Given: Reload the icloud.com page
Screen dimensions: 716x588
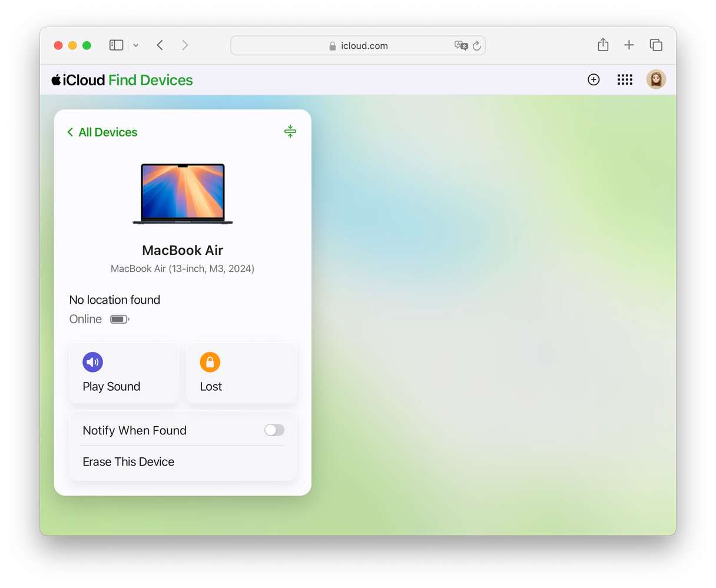Looking at the screenshot, I should pyautogui.click(x=477, y=45).
